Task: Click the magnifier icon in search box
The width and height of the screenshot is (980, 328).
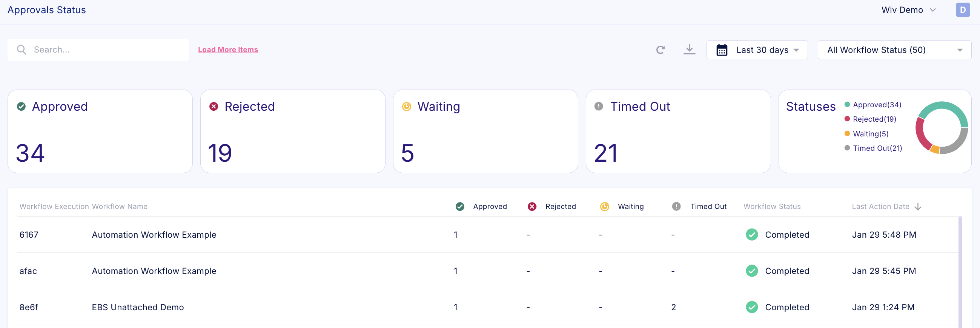Action: 22,50
